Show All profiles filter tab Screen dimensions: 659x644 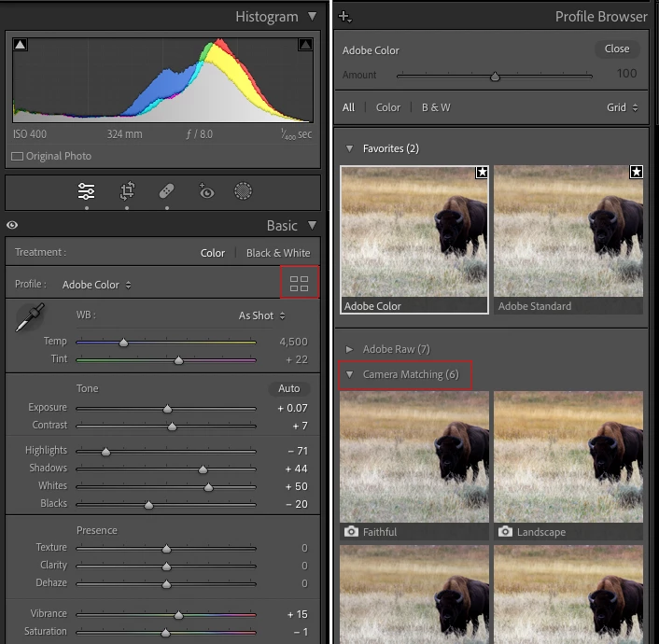coord(348,107)
